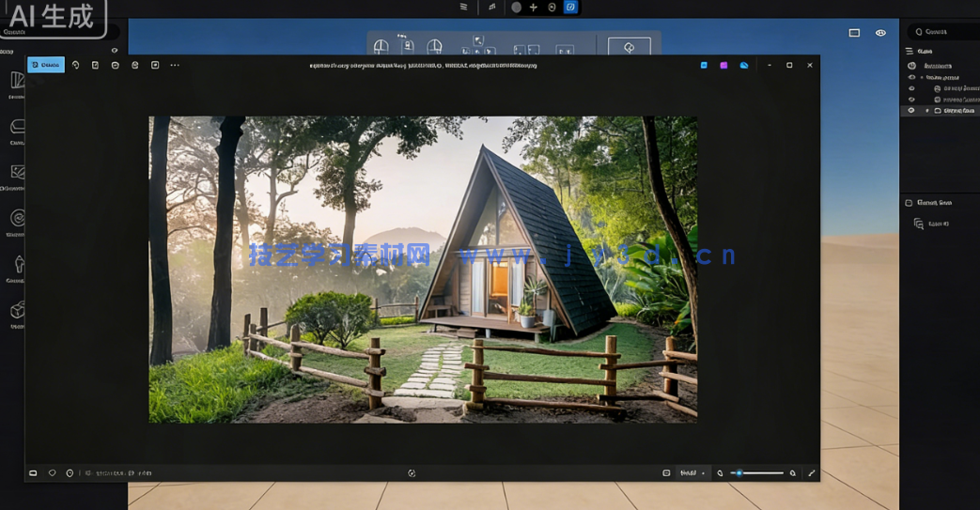Click the blue highlighted button in the photo viewer toolbar
The height and width of the screenshot is (510, 980).
click(x=45, y=65)
